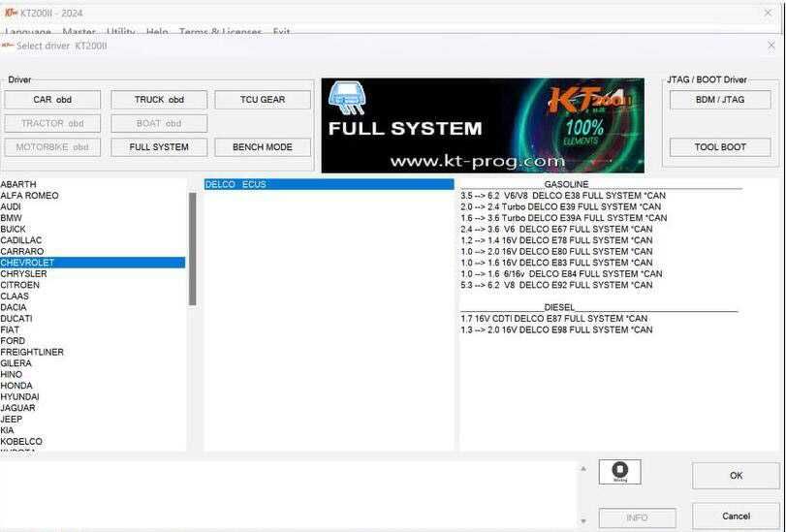Select the TCU GEAR driver
Image resolution: width=786 pixels, height=532 pixels.
pos(263,99)
